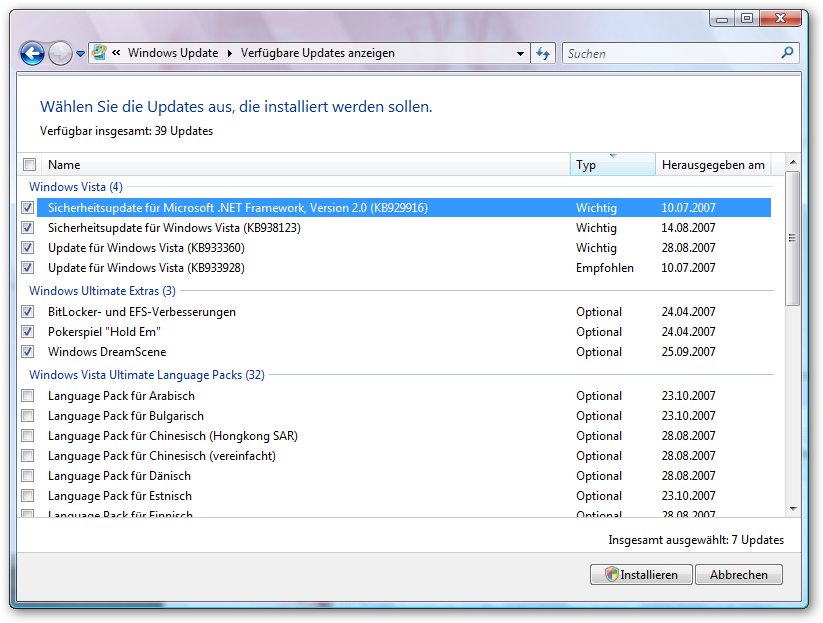The height and width of the screenshot is (623, 823).
Task: Collapse the Windows Ultimate Extras (3) group
Action: (102, 291)
